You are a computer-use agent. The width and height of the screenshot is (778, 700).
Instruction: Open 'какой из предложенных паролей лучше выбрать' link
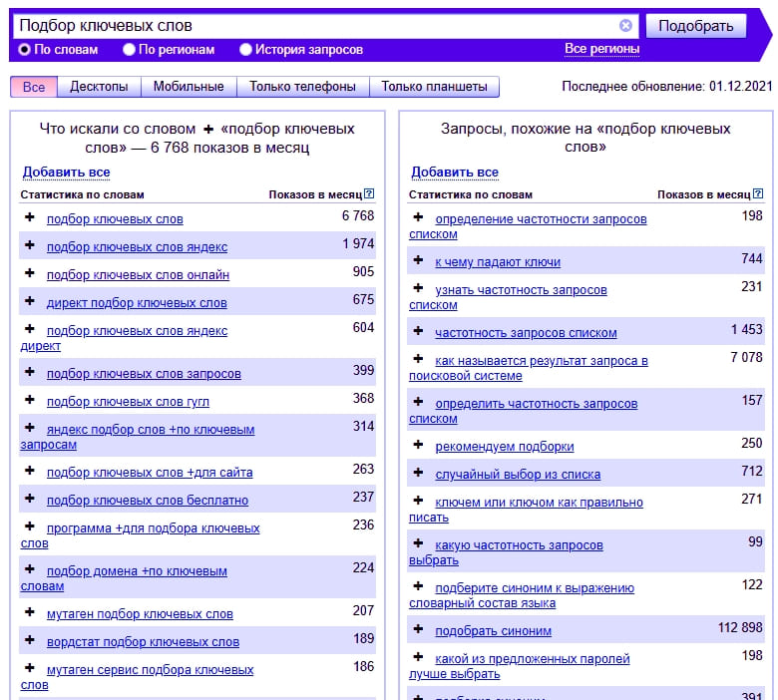(520, 666)
